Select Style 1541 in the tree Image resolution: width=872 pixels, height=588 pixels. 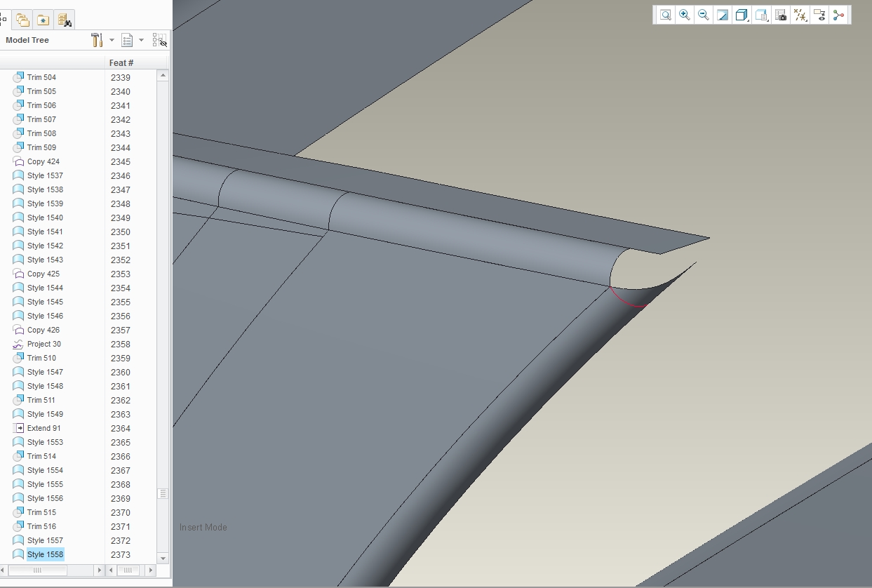tap(45, 232)
